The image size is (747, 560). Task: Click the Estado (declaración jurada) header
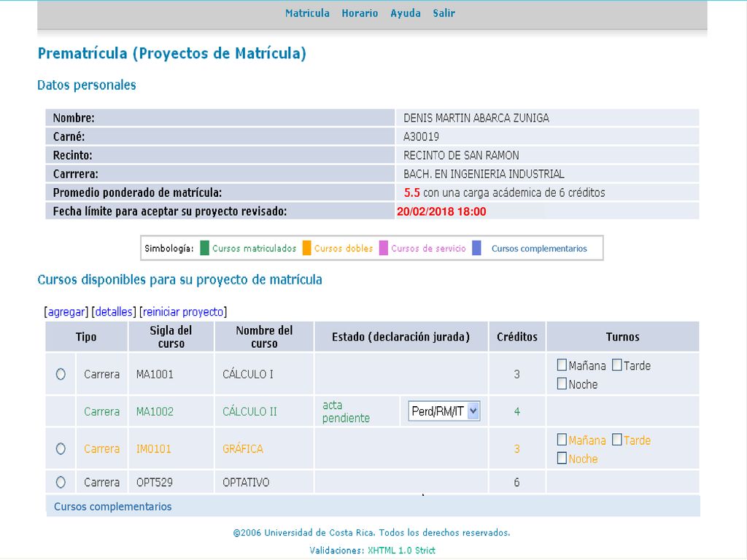(x=401, y=337)
